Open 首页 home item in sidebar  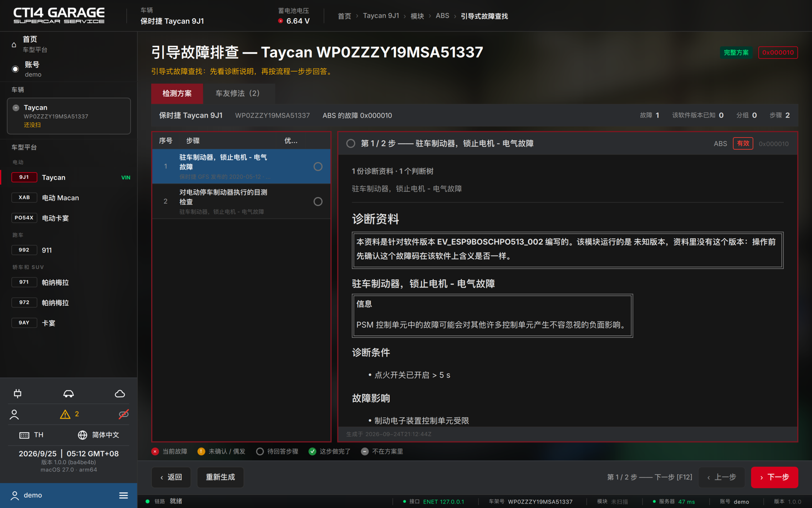(69, 44)
